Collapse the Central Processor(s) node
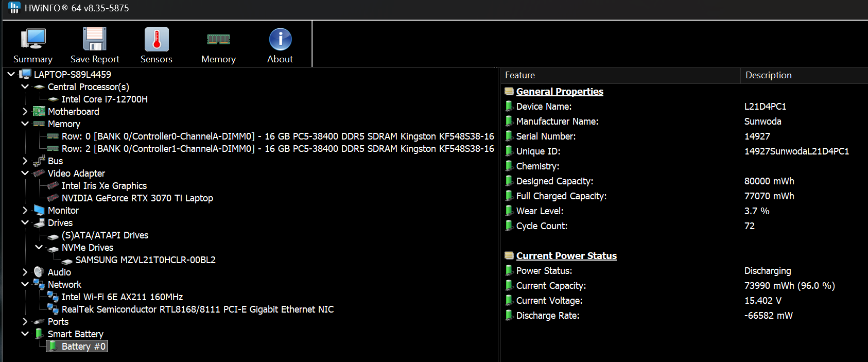Screen dimensions: 868x362 pyautogui.click(x=25, y=87)
